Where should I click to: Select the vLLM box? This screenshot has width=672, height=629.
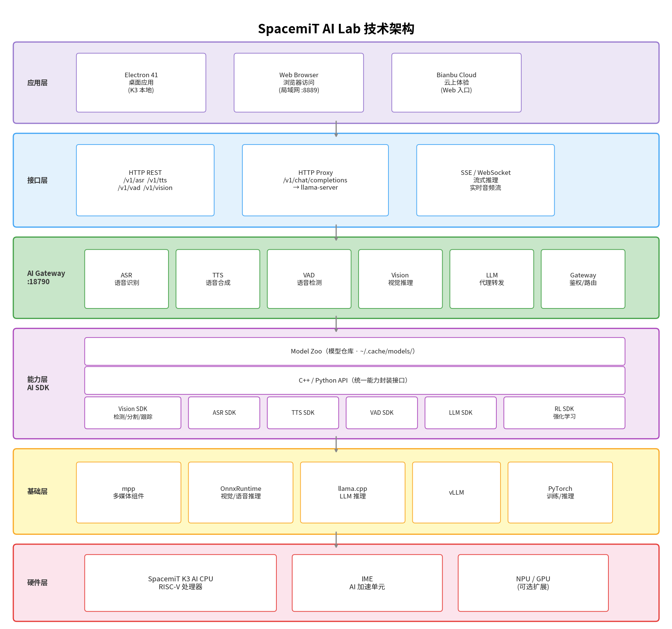(x=457, y=492)
